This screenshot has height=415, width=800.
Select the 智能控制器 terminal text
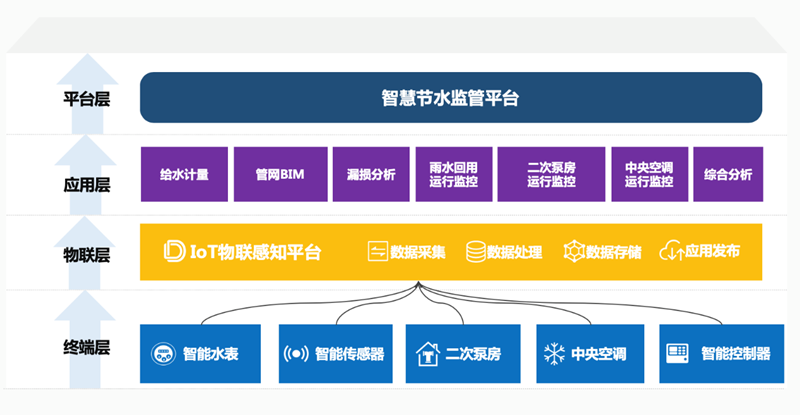tap(736, 353)
